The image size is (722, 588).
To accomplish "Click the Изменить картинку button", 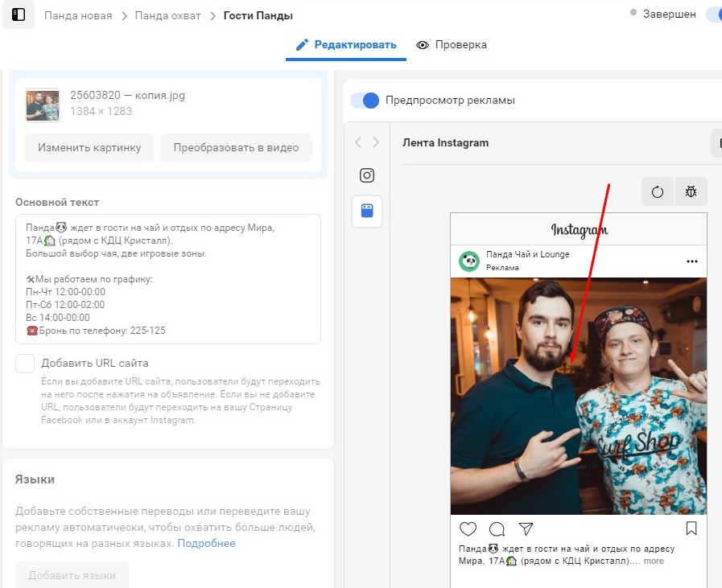I will 89,148.
